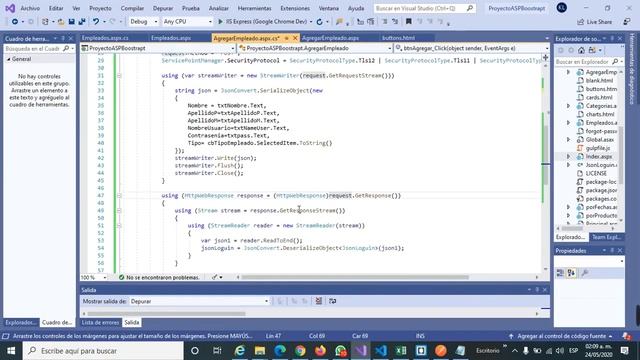This screenshot has width=640, height=360.
Task: Open the Archivo menu
Action: [x=30, y=8]
